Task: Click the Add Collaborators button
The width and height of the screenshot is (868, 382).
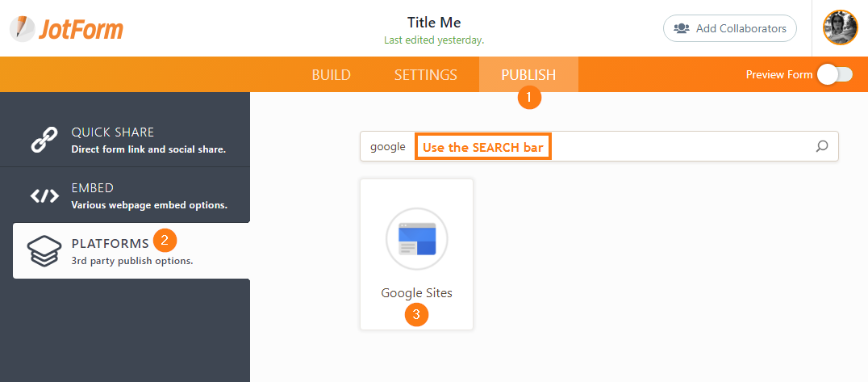Action: pos(729,28)
